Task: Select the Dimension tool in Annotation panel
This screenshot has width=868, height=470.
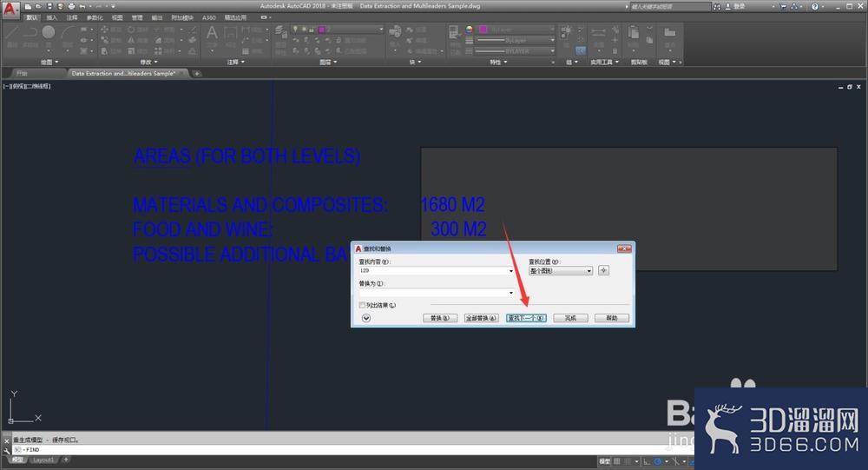Action: pos(230,33)
